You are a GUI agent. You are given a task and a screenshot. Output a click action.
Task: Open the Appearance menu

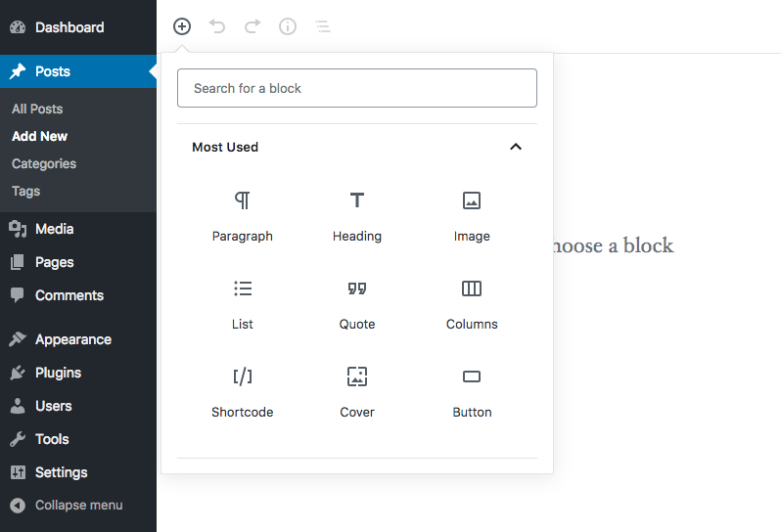(x=78, y=339)
